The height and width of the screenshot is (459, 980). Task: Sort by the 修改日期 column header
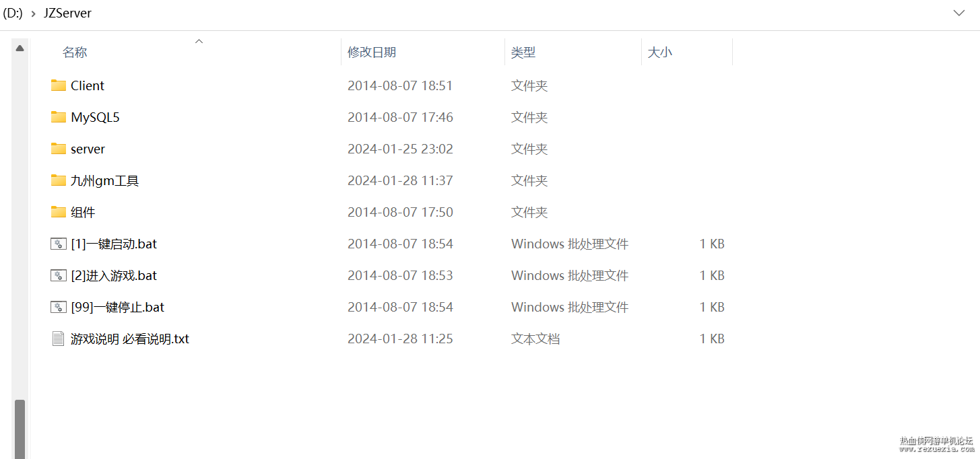372,52
